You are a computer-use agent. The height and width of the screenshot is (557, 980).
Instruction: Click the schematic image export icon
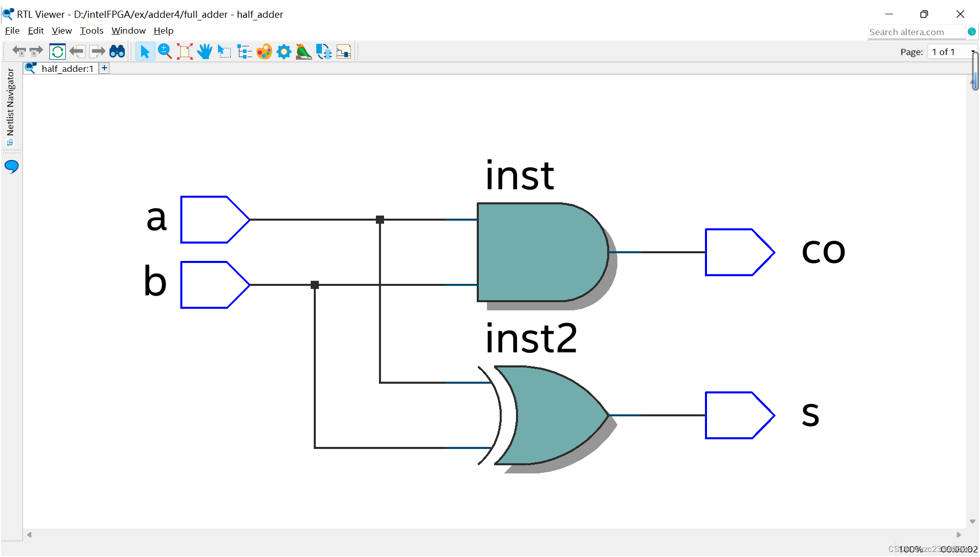tap(344, 51)
